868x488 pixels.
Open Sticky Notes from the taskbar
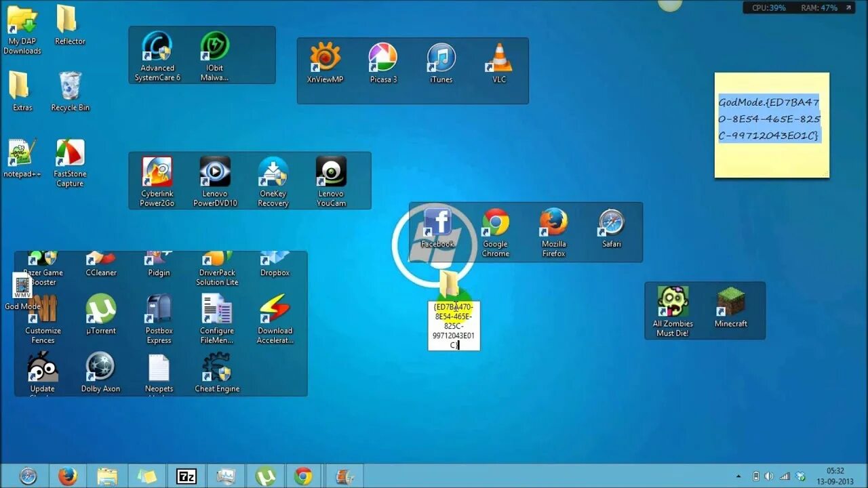pyautogui.click(x=146, y=476)
